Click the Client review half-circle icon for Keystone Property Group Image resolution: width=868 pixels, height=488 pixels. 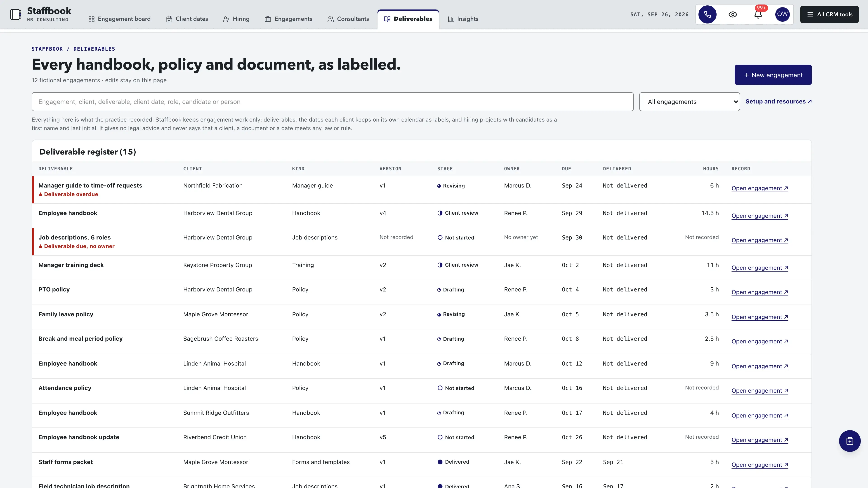[440, 265]
